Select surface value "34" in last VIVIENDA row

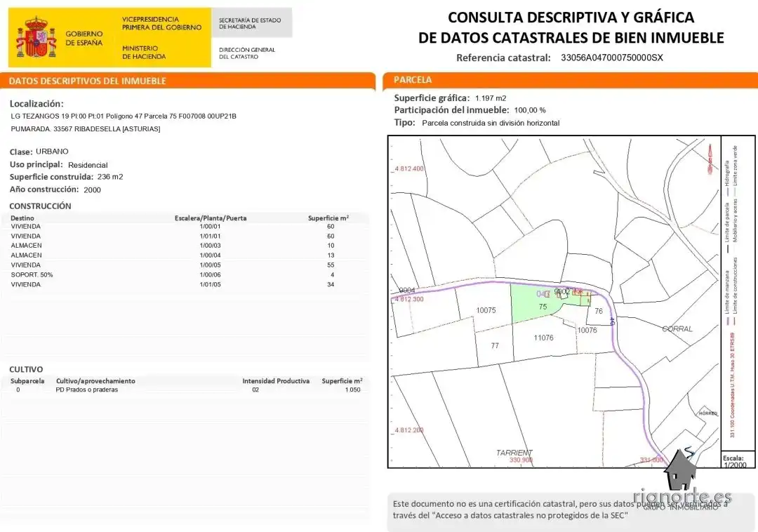point(331,285)
